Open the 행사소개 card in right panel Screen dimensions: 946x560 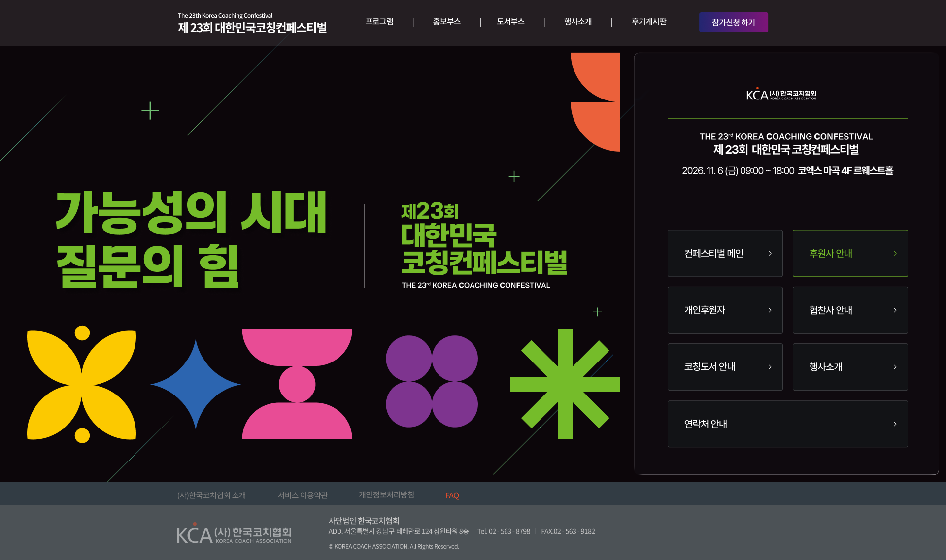click(x=850, y=367)
